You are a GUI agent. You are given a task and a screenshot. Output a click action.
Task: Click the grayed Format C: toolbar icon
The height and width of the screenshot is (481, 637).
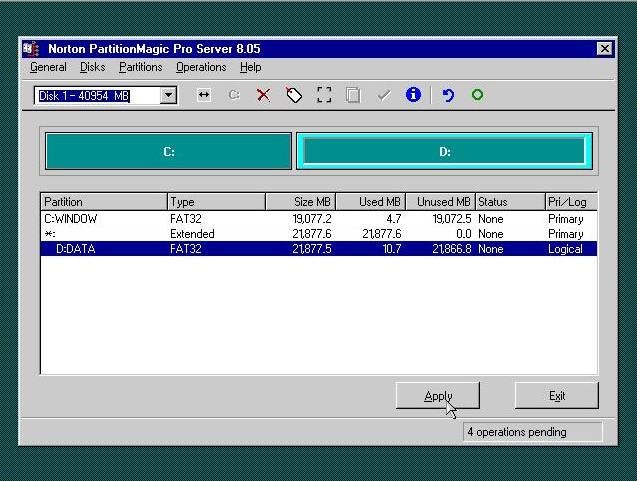click(x=234, y=95)
